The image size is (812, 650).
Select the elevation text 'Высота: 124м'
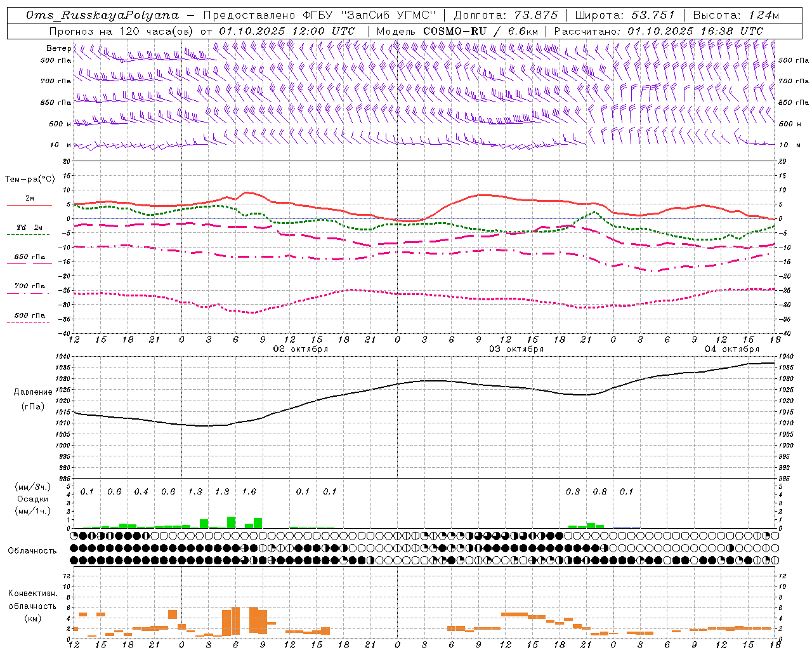point(736,15)
